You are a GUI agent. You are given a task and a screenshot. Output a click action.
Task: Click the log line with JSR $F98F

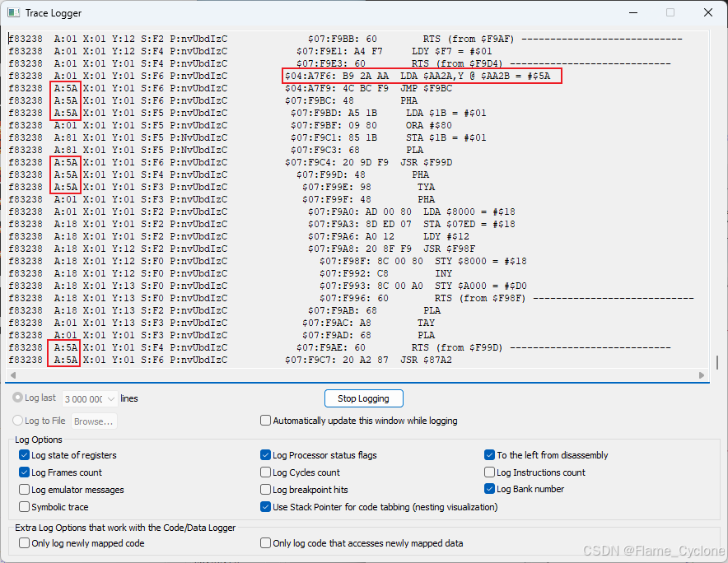tap(242, 249)
